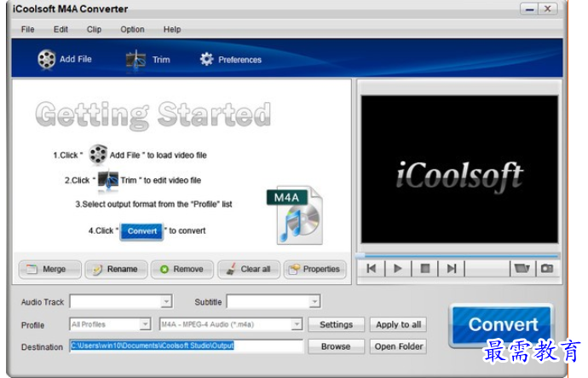The height and width of the screenshot is (378, 588).
Task: Open the Clip menu
Action: coord(94,29)
